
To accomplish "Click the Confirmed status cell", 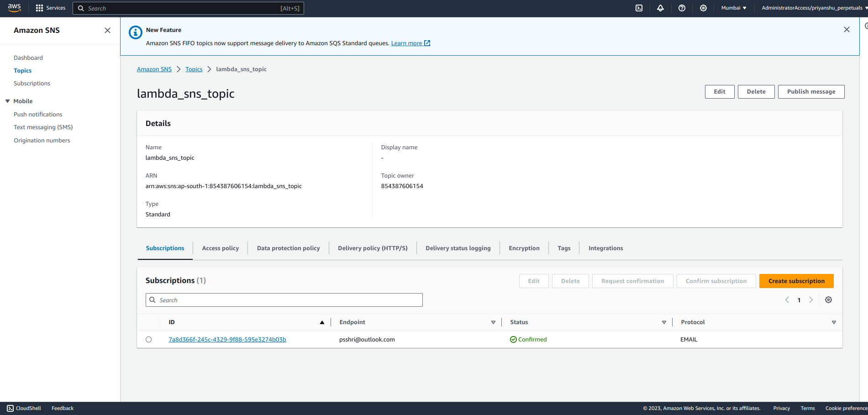I will pyautogui.click(x=528, y=339).
